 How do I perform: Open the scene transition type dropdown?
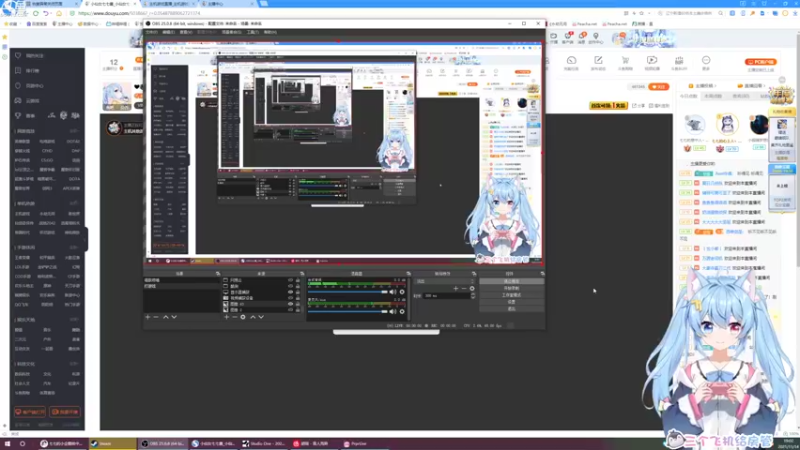[x=445, y=281]
